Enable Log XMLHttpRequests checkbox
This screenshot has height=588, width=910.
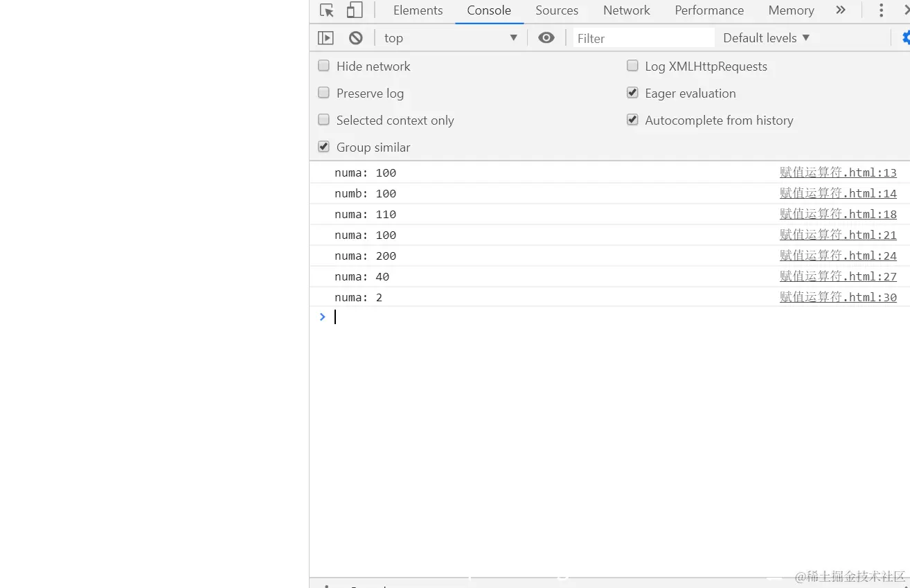pyautogui.click(x=632, y=66)
